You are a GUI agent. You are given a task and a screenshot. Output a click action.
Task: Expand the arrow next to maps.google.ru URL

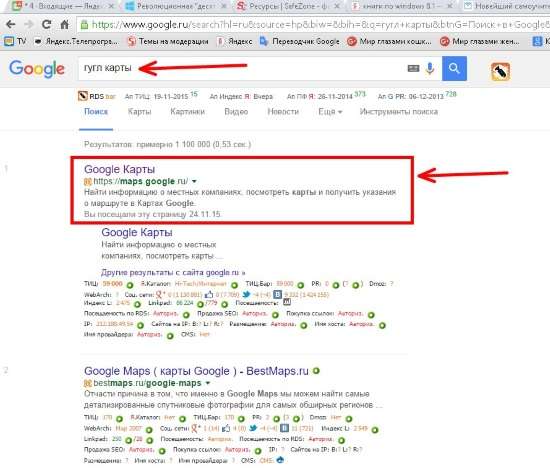point(194,181)
